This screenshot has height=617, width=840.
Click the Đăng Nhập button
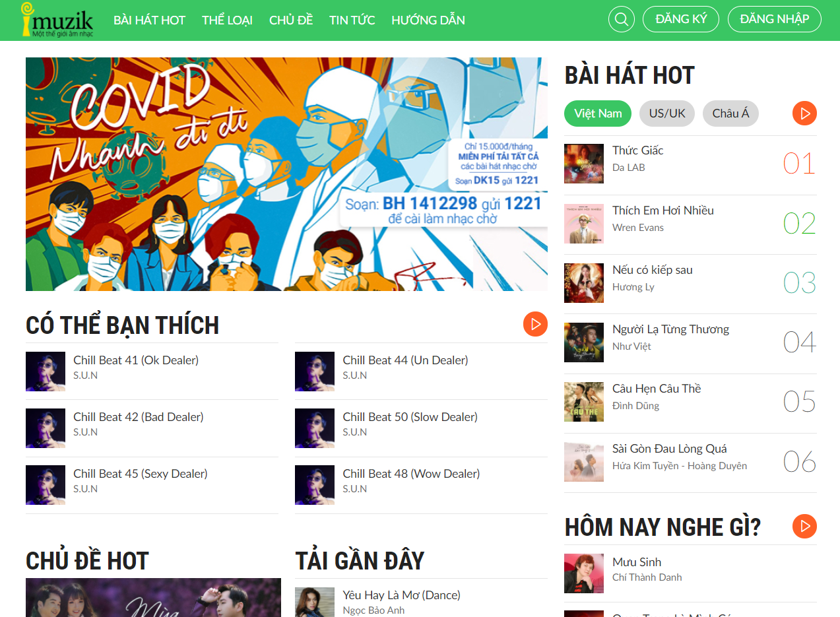tap(775, 19)
